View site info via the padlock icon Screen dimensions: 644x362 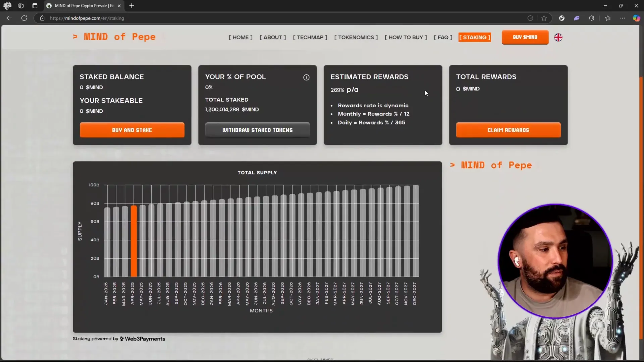click(42, 18)
